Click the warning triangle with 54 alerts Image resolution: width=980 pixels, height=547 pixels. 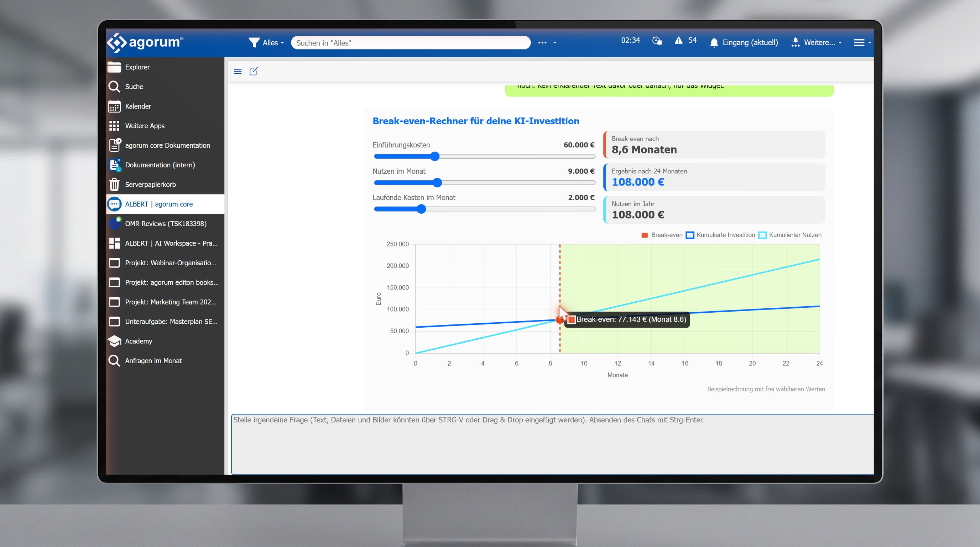pyautogui.click(x=686, y=40)
